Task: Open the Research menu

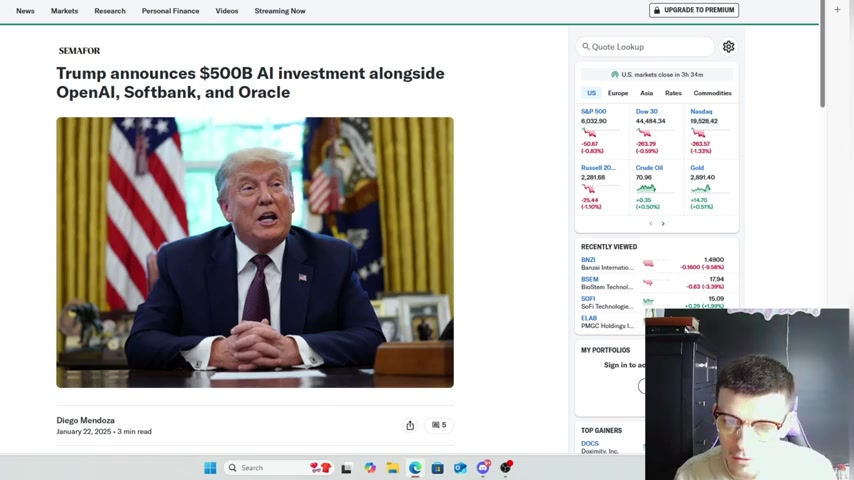Action: point(110,11)
